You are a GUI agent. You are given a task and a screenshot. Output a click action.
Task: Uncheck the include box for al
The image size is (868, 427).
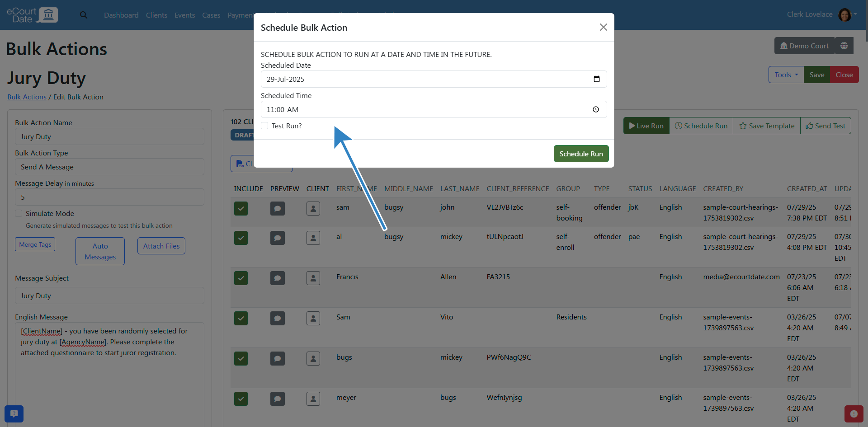click(x=241, y=238)
